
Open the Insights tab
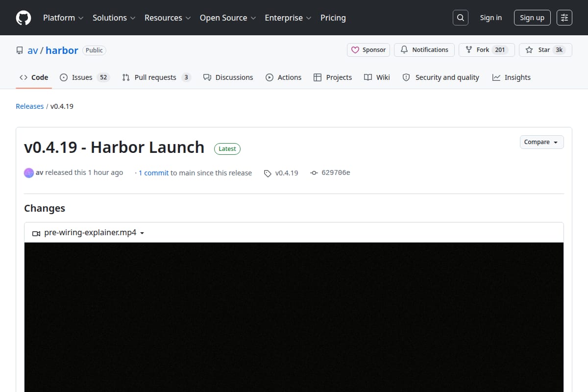(512, 77)
